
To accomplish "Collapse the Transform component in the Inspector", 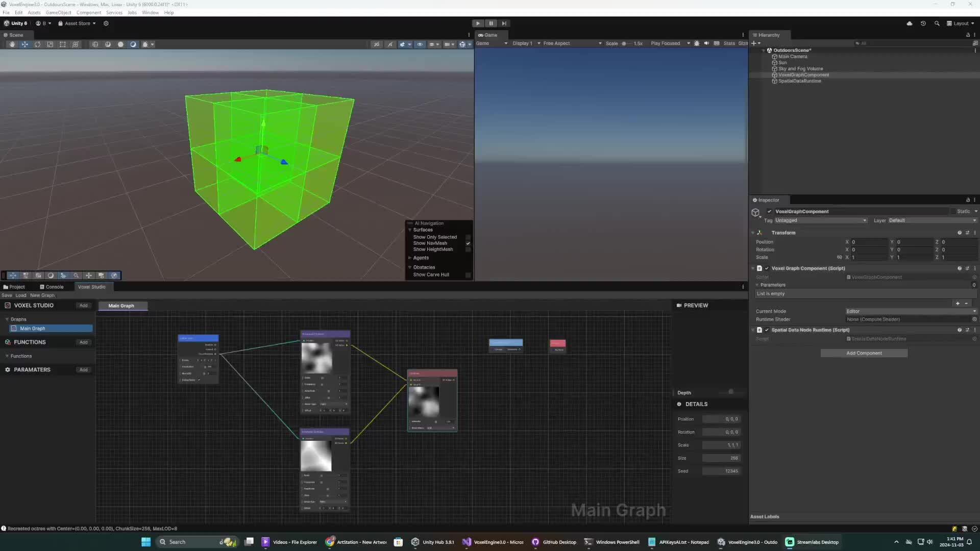I will 753,232.
